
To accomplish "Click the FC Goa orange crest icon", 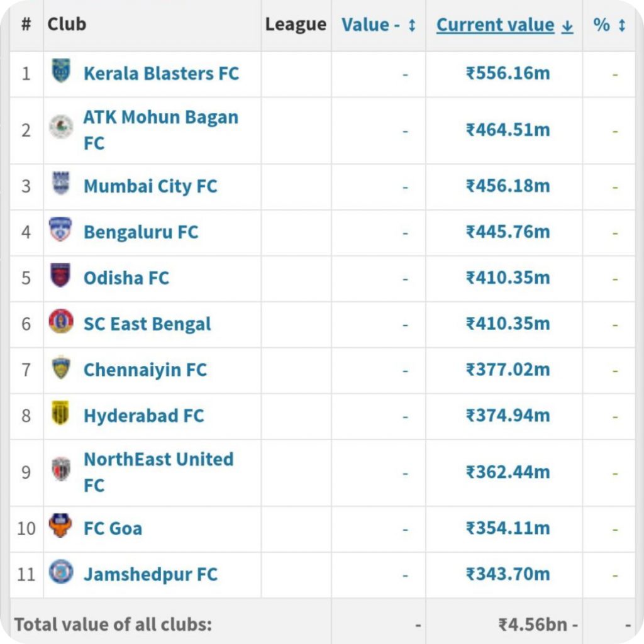I will pyautogui.click(x=60, y=525).
